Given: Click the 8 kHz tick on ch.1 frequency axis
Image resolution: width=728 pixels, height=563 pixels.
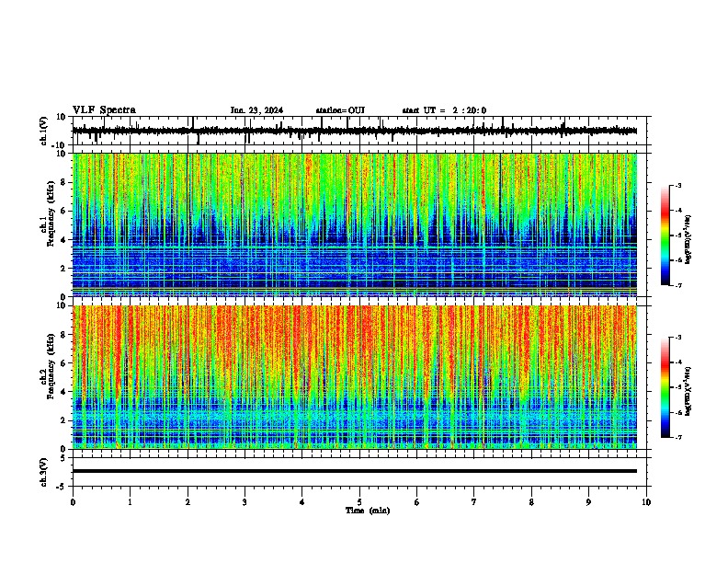Looking at the screenshot, I should 63,182.
